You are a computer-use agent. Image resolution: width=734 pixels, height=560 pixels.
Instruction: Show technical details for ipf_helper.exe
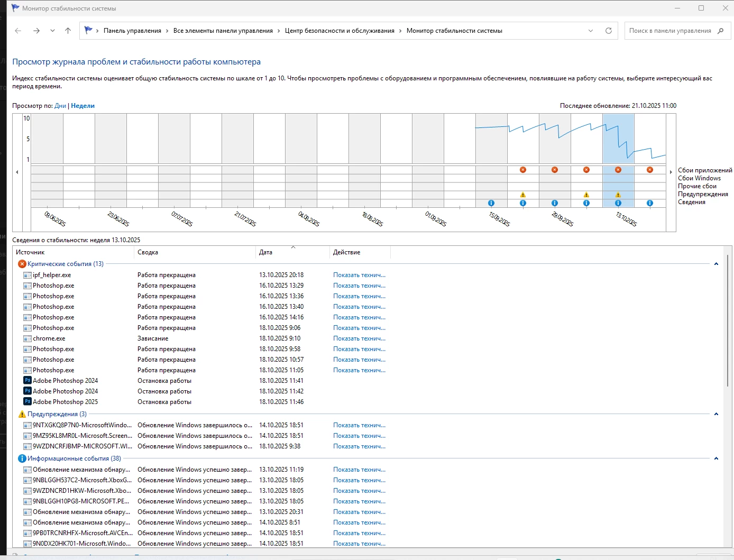(359, 275)
